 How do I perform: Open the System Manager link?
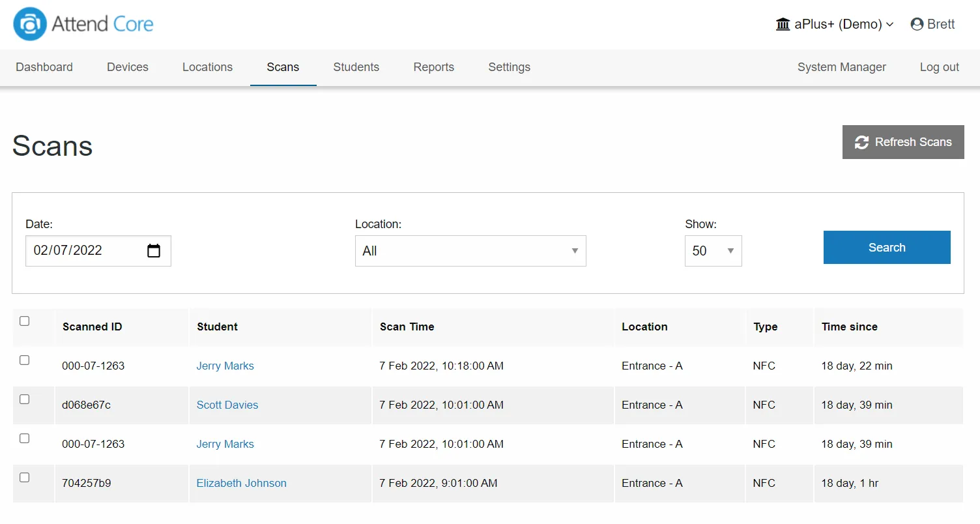[x=842, y=67]
